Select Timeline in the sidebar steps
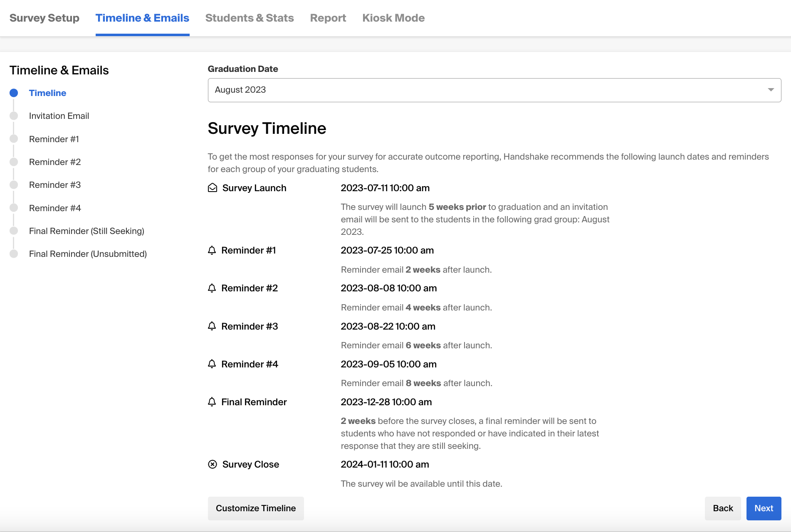This screenshot has height=532, width=791. (48, 93)
